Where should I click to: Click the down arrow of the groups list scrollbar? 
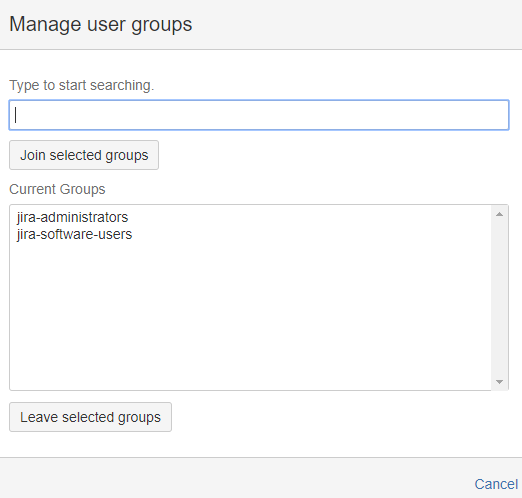tap(499, 382)
